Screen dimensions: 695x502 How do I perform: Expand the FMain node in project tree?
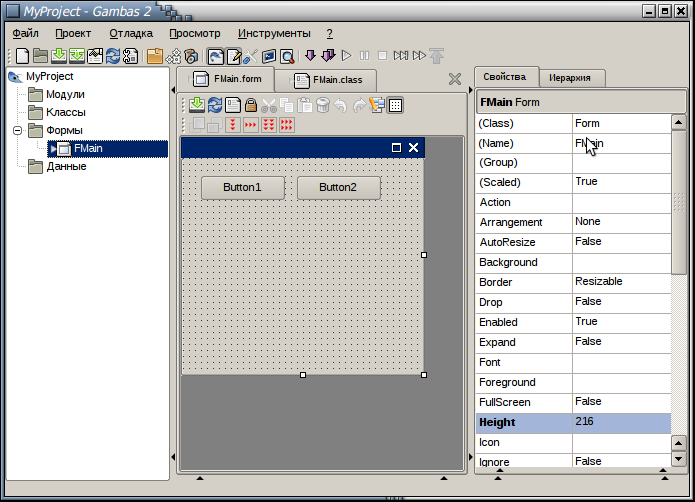click(x=52, y=149)
